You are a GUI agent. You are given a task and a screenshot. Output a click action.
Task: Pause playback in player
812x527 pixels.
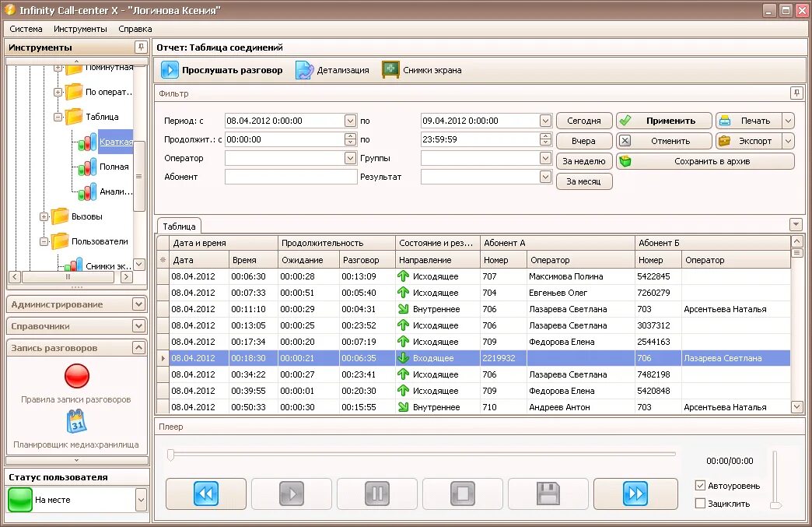[377, 494]
